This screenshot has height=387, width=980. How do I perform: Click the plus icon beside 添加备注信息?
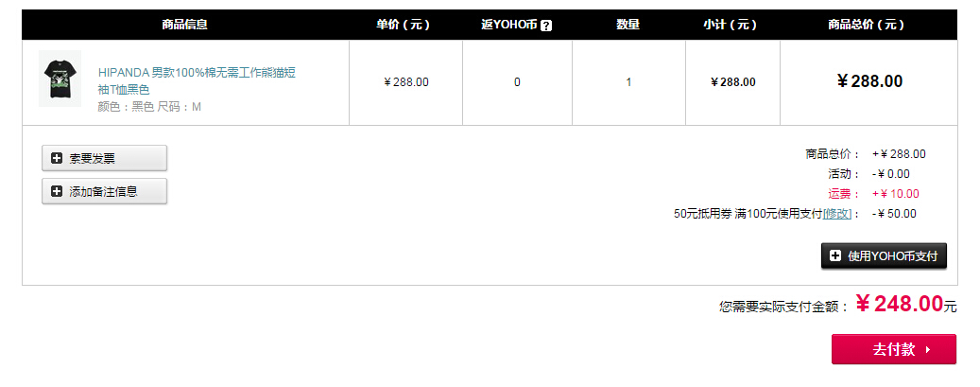[57, 192]
